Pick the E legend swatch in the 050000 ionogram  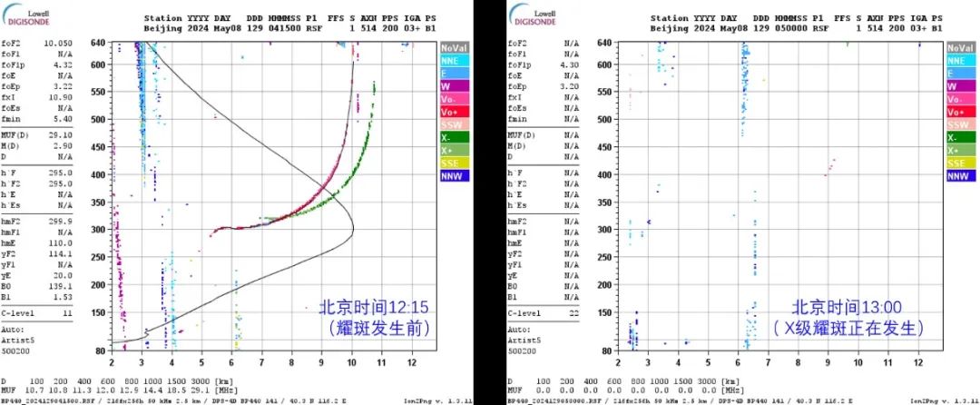pyautogui.click(x=961, y=74)
